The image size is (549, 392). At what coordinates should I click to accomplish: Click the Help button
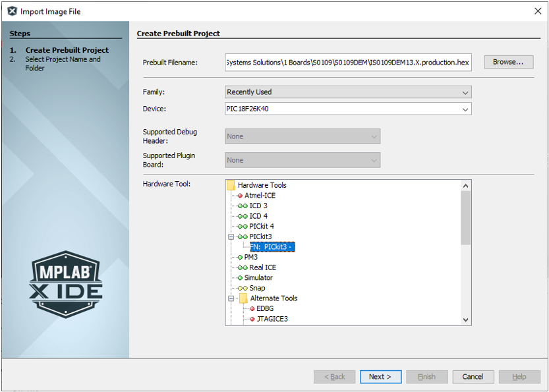pos(519,377)
